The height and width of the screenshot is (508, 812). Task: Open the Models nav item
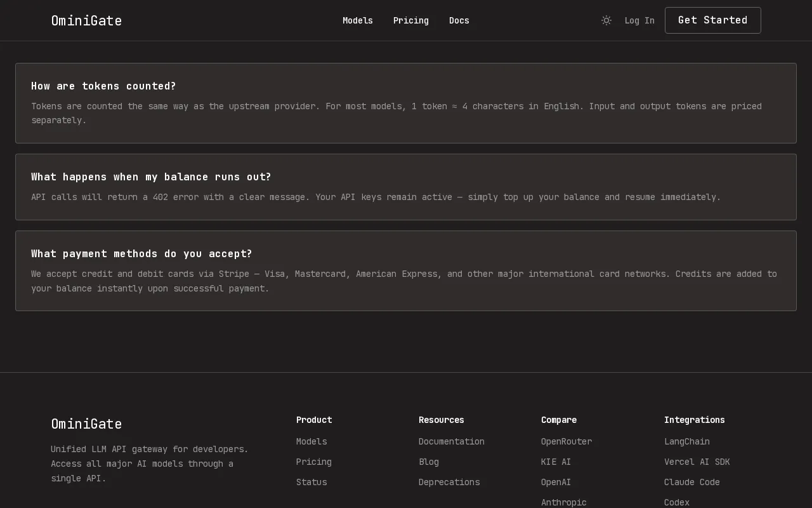[x=358, y=20]
